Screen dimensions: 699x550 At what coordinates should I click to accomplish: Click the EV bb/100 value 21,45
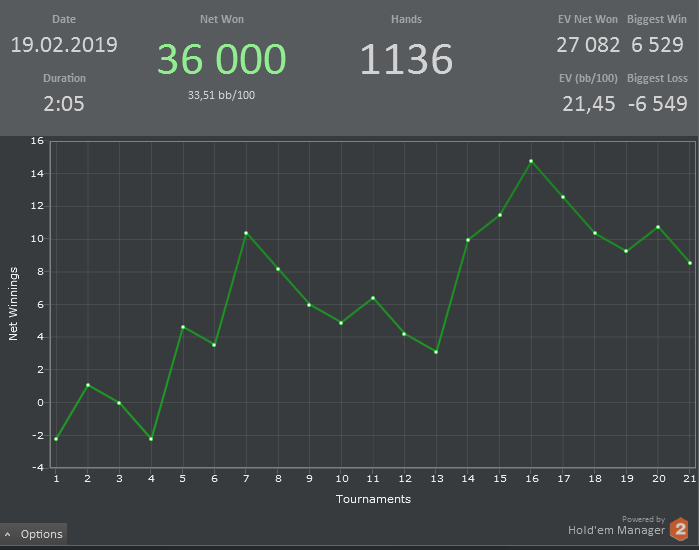[588, 104]
